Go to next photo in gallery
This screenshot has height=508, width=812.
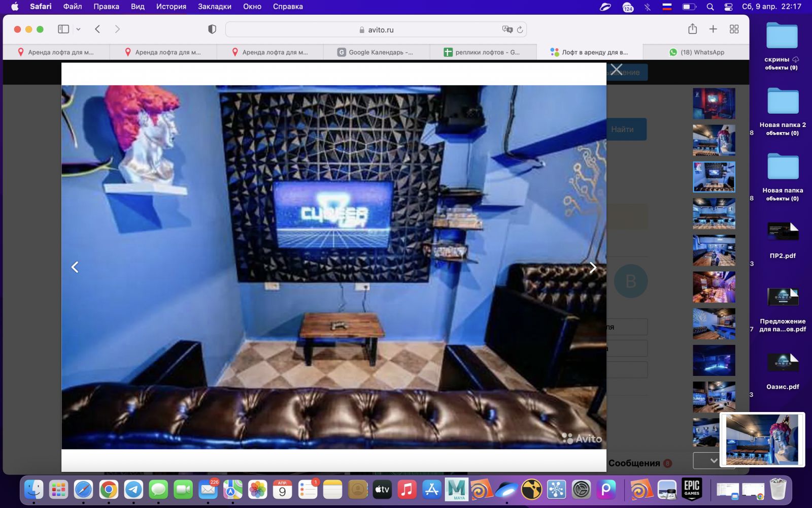592,267
